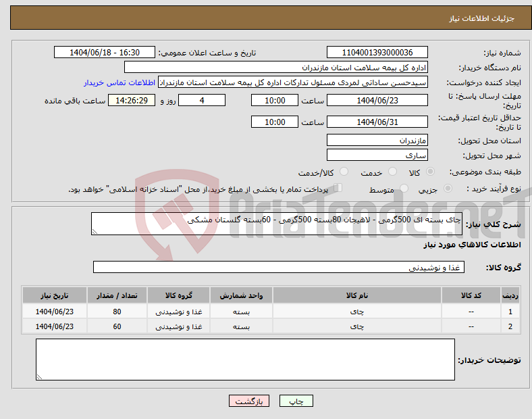532x419 pixels.
Task: Click the شهر محل تحویل field showing ساری
Action: click(x=377, y=155)
